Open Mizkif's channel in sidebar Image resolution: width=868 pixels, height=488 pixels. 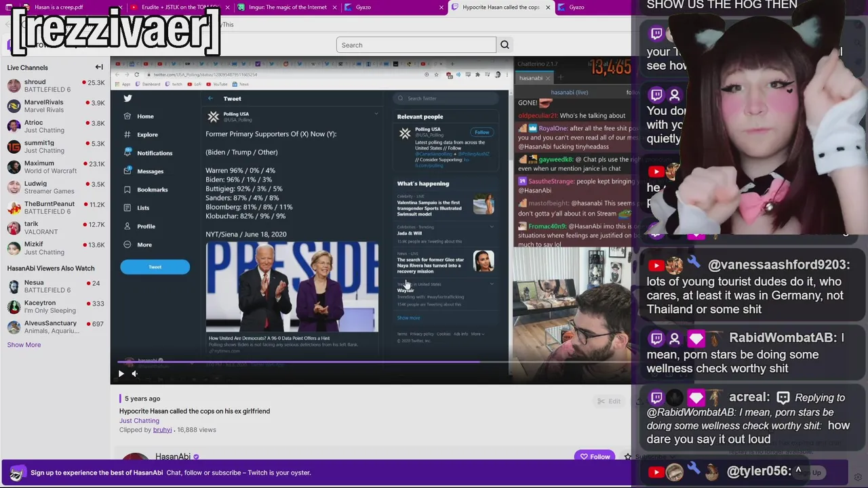tap(56, 248)
